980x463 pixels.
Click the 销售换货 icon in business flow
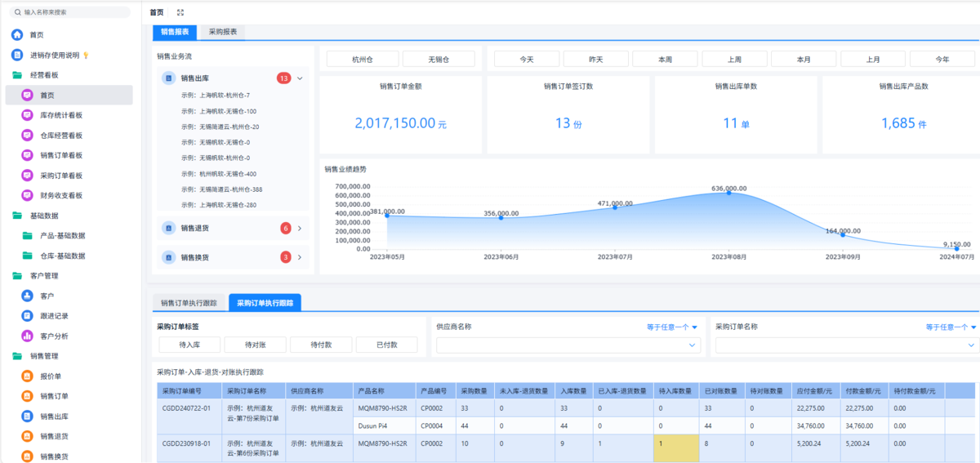(x=168, y=257)
